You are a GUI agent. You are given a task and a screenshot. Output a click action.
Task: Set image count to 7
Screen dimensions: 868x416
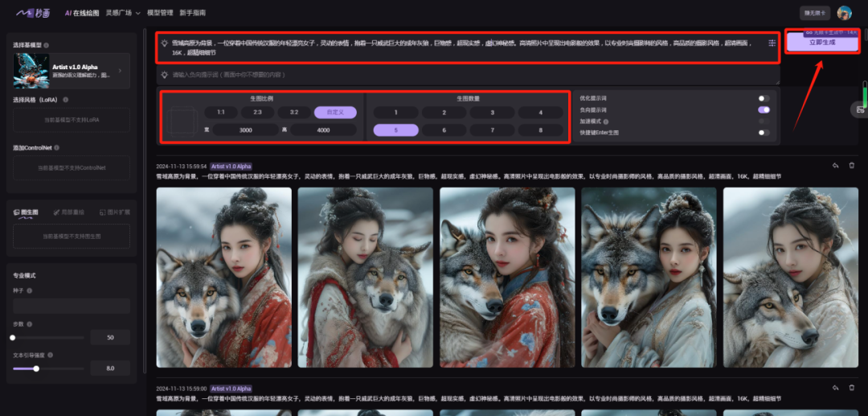pos(493,130)
